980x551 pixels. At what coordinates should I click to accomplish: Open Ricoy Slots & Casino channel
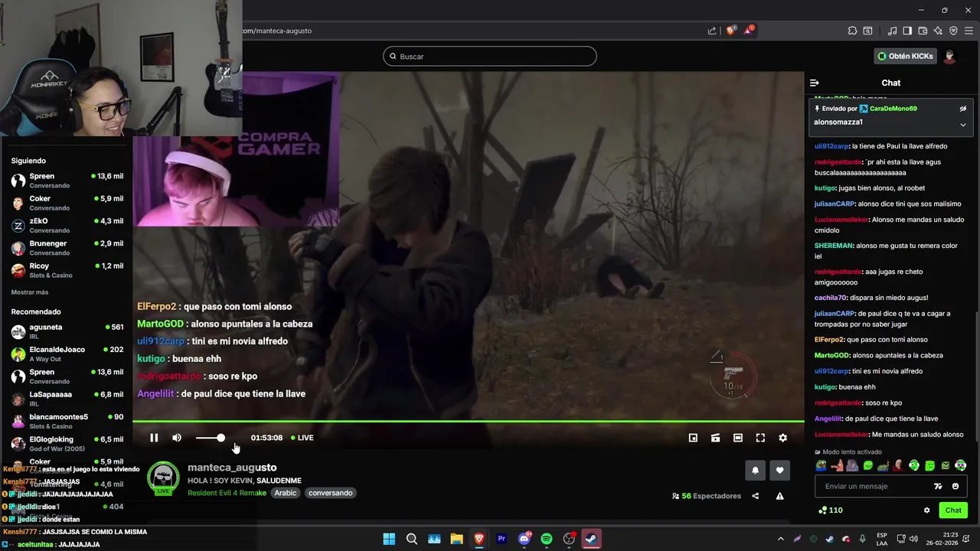(67, 270)
